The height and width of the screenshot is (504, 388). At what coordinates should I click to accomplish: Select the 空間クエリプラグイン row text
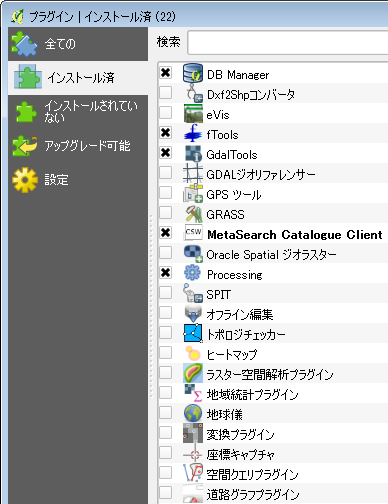tap(252, 474)
